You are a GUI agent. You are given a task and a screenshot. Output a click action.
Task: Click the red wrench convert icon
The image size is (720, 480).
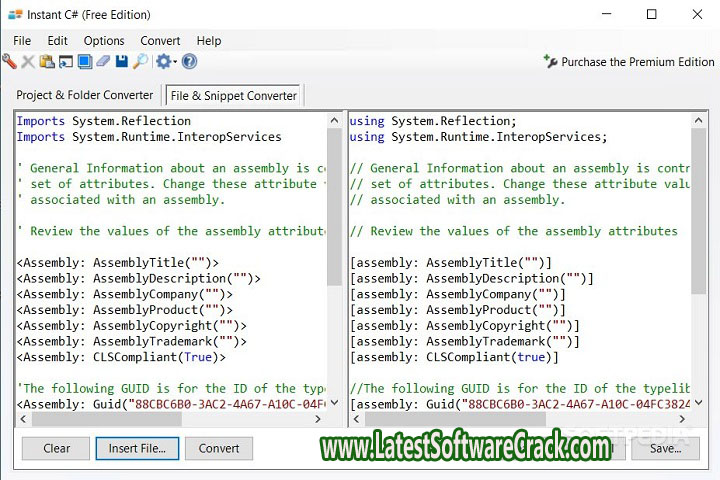9,61
